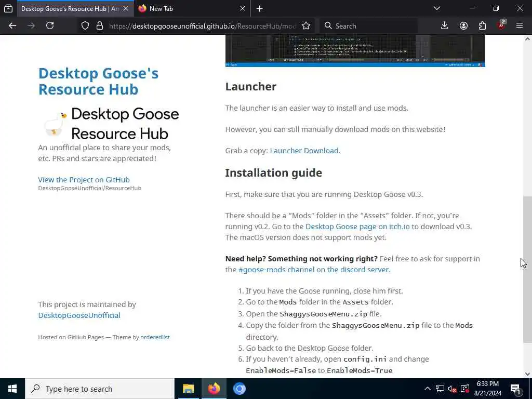Click the Installation guide heading
Image resolution: width=532 pixels, height=399 pixels.
coord(273,172)
